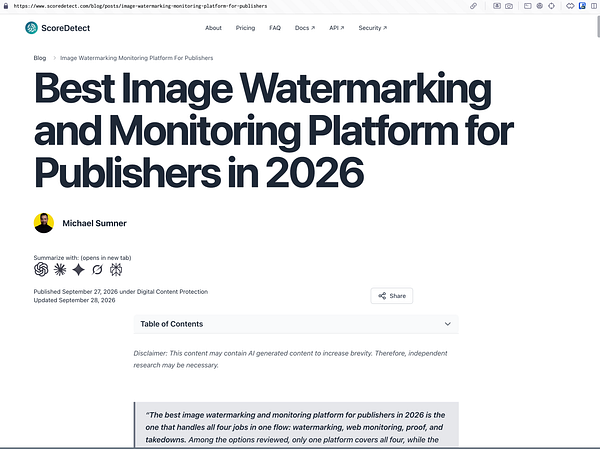Click the article headline text
This screenshot has height=449, width=600.
point(274,130)
